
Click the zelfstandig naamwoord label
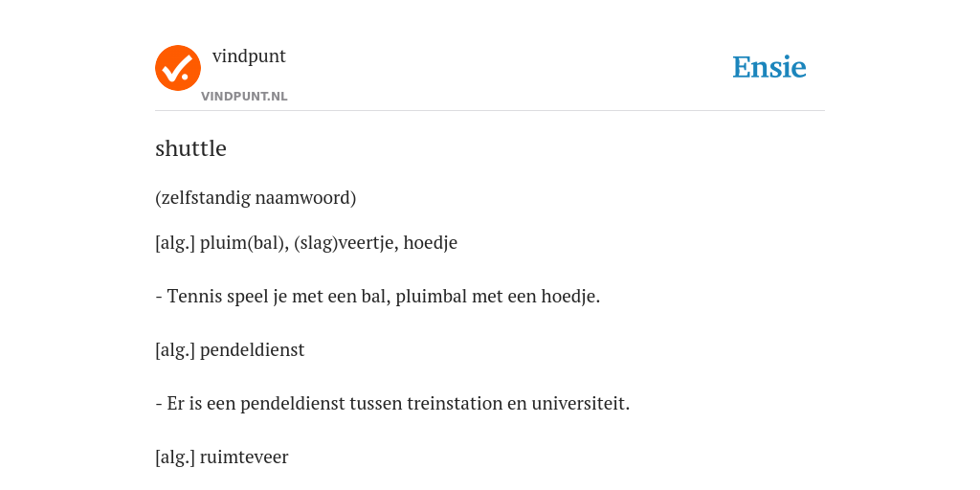pyautogui.click(x=256, y=198)
